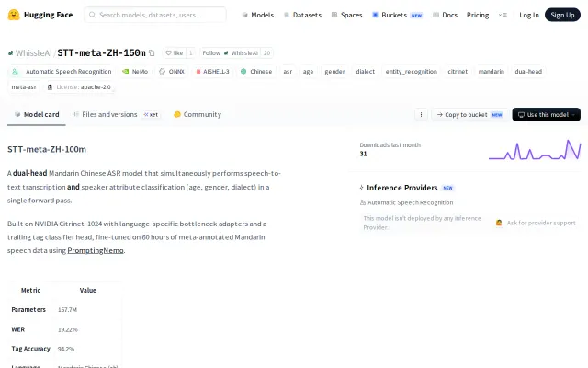Open the like count of 1
Image resolution: width=588 pixels, height=368 pixels.
(x=190, y=53)
